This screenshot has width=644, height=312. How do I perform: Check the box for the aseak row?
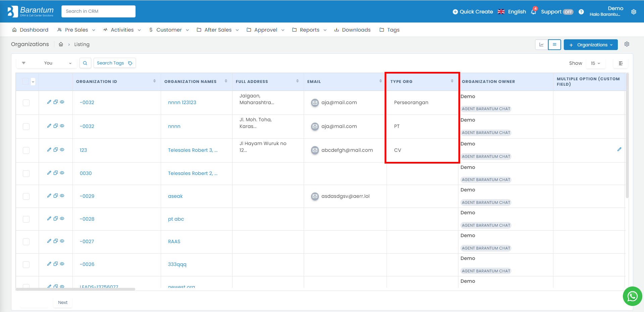pyautogui.click(x=26, y=196)
